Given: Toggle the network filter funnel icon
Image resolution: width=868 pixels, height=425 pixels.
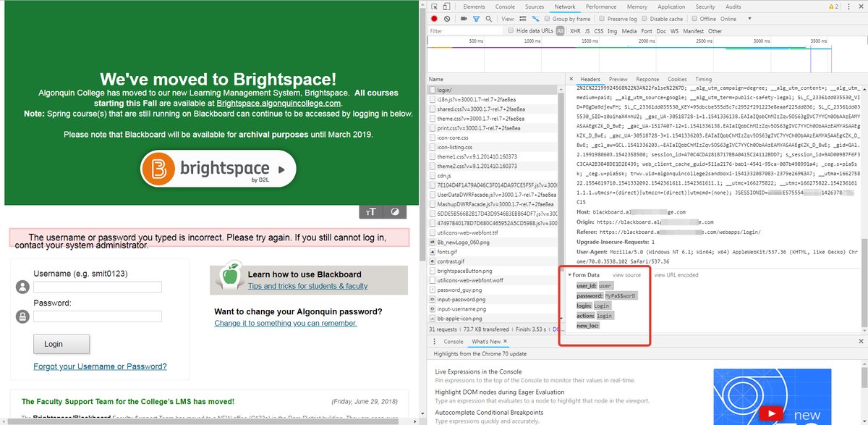Looking at the screenshot, I should [477, 19].
